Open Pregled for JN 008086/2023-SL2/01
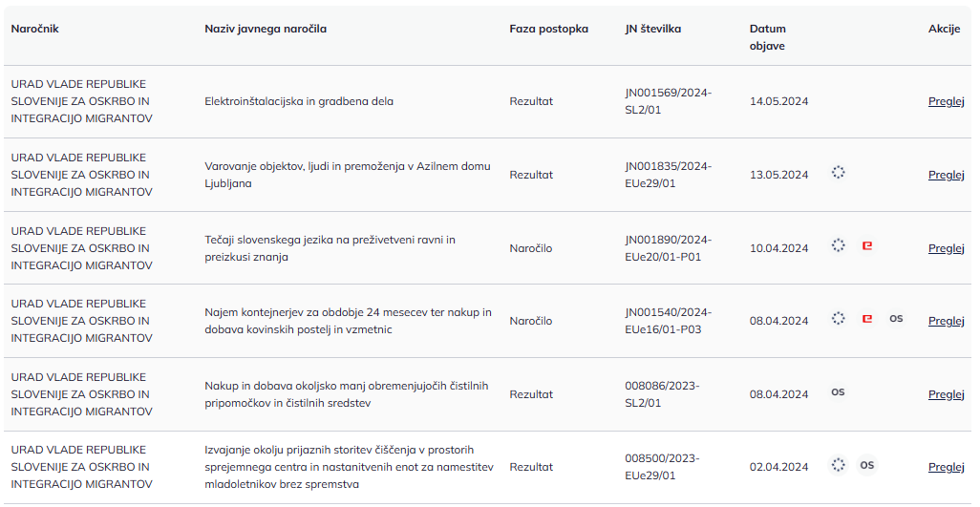 coord(947,394)
